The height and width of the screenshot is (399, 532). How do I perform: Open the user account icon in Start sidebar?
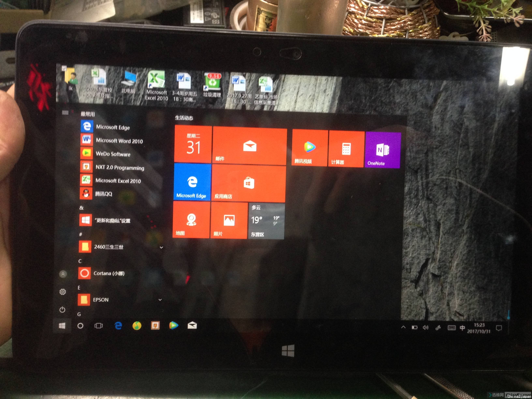63,274
